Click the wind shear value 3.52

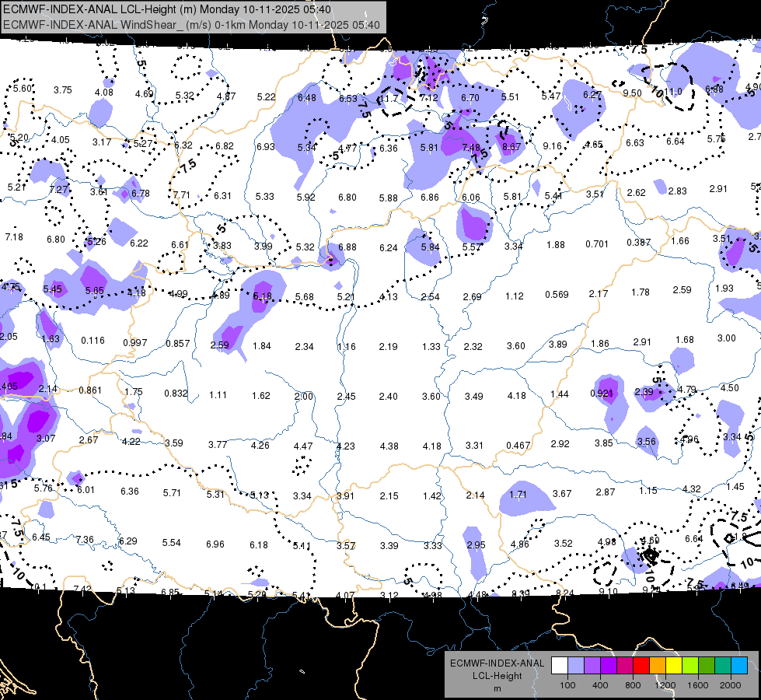click(x=564, y=543)
